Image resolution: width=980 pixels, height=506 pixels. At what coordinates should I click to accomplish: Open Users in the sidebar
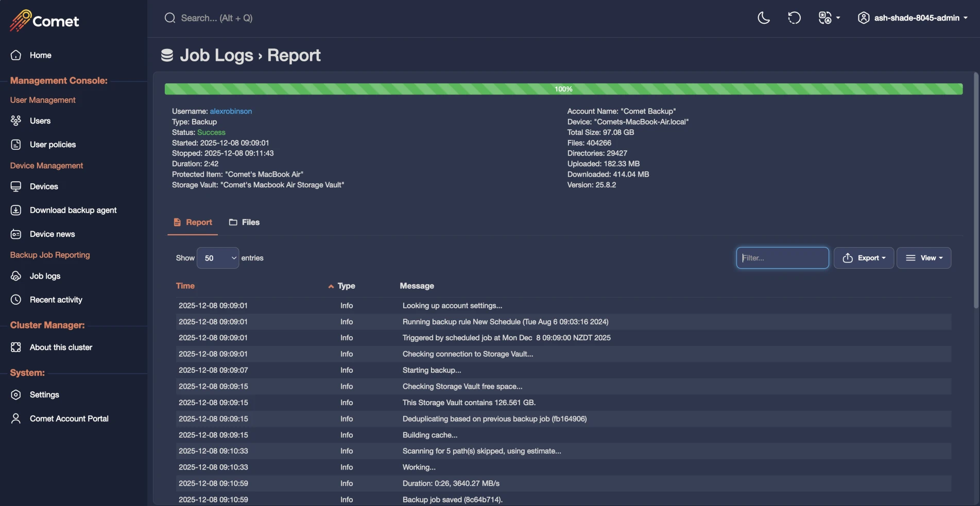coord(40,120)
